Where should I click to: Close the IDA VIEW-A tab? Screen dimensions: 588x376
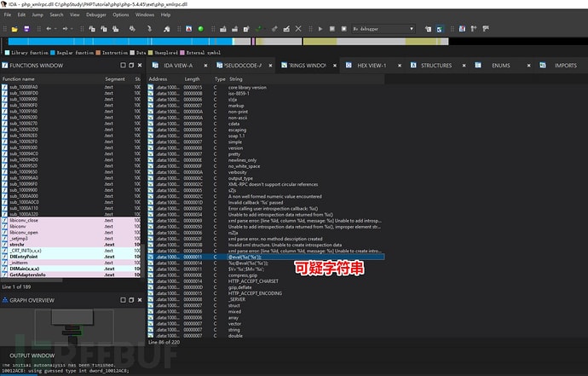pyautogui.click(x=205, y=66)
